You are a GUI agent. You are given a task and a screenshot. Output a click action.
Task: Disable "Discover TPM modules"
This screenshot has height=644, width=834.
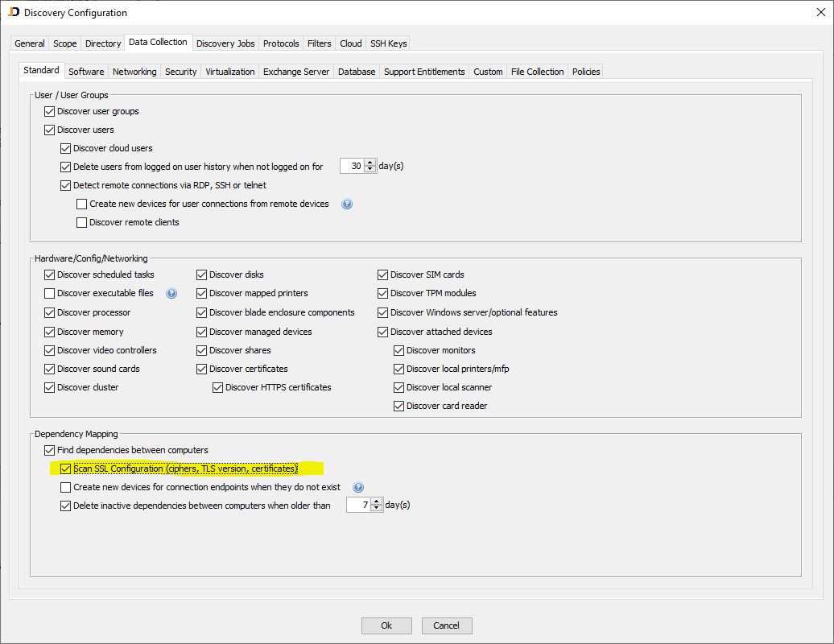click(382, 293)
